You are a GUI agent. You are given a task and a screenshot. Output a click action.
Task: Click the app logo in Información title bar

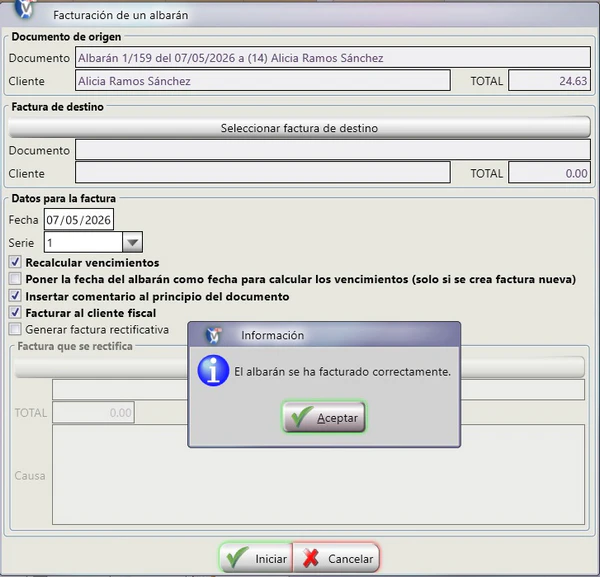(214, 335)
